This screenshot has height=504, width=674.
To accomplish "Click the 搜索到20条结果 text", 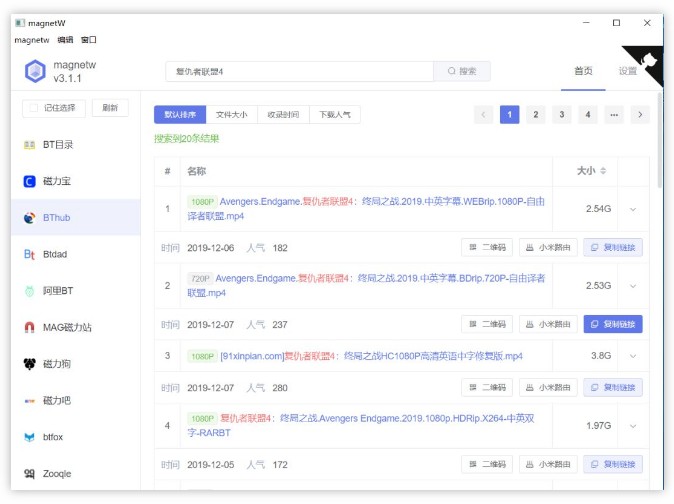I will 187,139.
